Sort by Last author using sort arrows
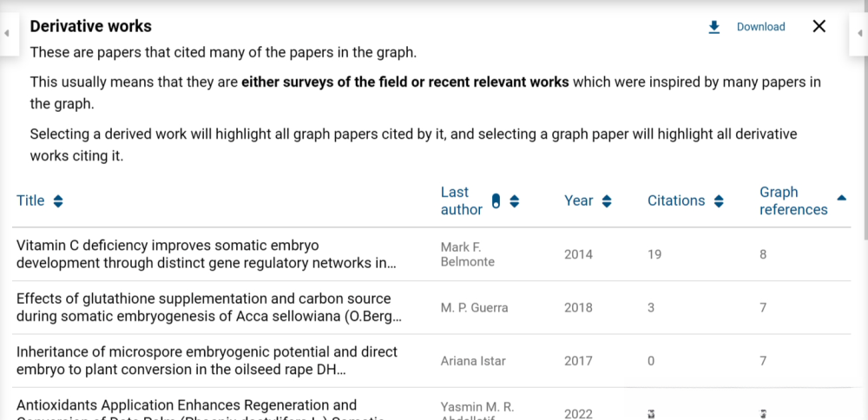 (x=515, y=201)
